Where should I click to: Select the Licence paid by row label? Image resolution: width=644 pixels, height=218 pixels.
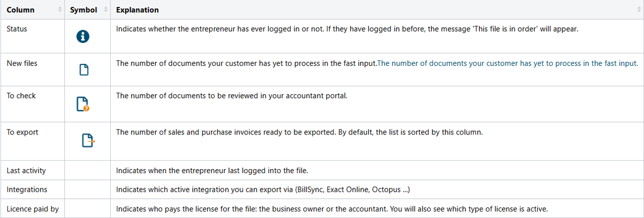(33, 209)
